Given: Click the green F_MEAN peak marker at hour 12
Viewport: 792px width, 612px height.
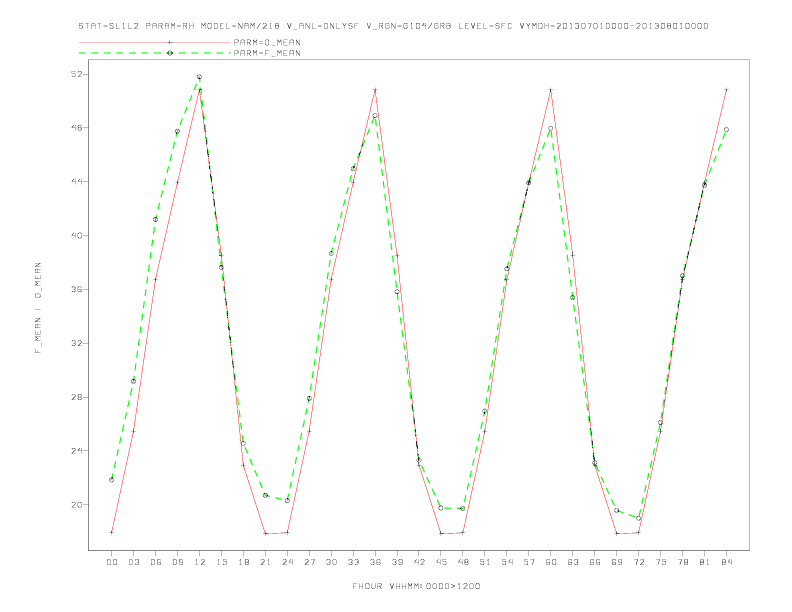Looking at the screenshot, I should [200, 77].
